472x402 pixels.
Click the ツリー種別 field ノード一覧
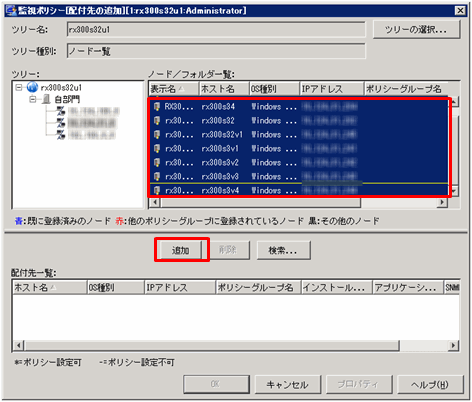(x=216, y=51)
